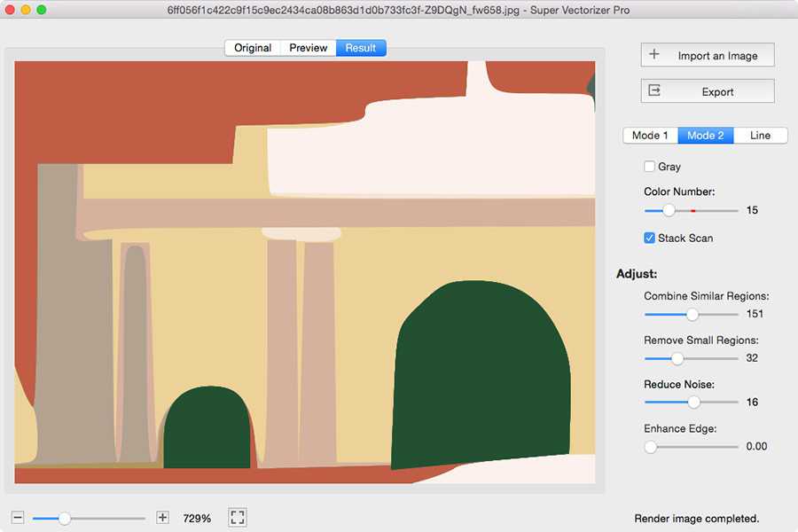Switch to the Original tab
The width and height of the screenshot is (798, 532).
tap(253, 48)
